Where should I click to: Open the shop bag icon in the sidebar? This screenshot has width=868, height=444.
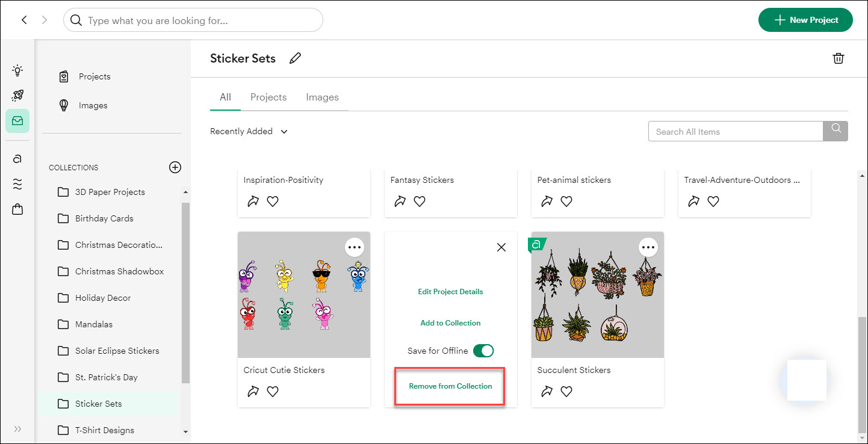[17, 209]
